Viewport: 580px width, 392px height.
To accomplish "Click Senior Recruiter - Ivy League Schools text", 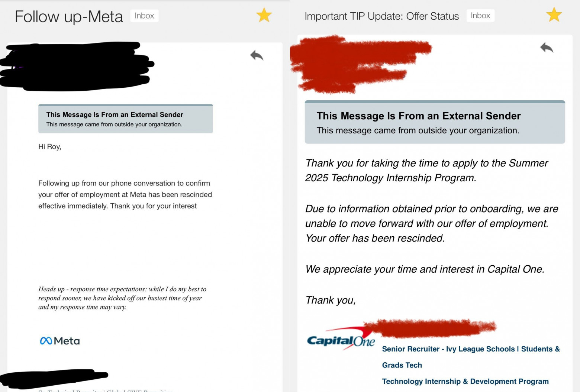I will coord(448,349).
